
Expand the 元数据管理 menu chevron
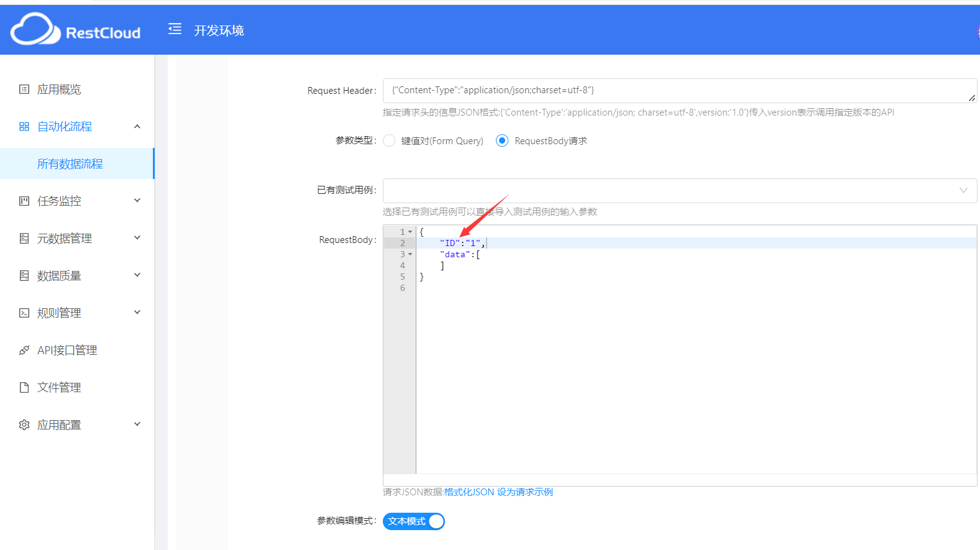coord(137,238)
